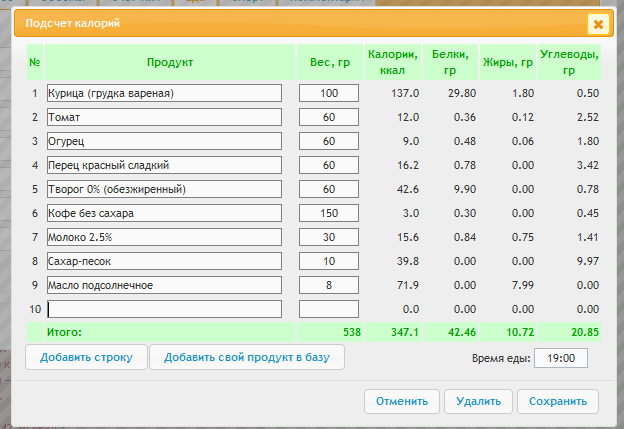624x429 pixels.
Task: Click carbohydrates value 3.42 for Перец
Action: pos(588,165)
